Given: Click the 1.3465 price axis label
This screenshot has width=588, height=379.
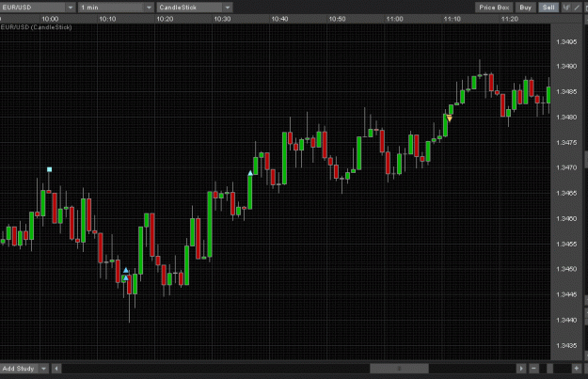Looking at the screenshot, I should coord(566,193).
